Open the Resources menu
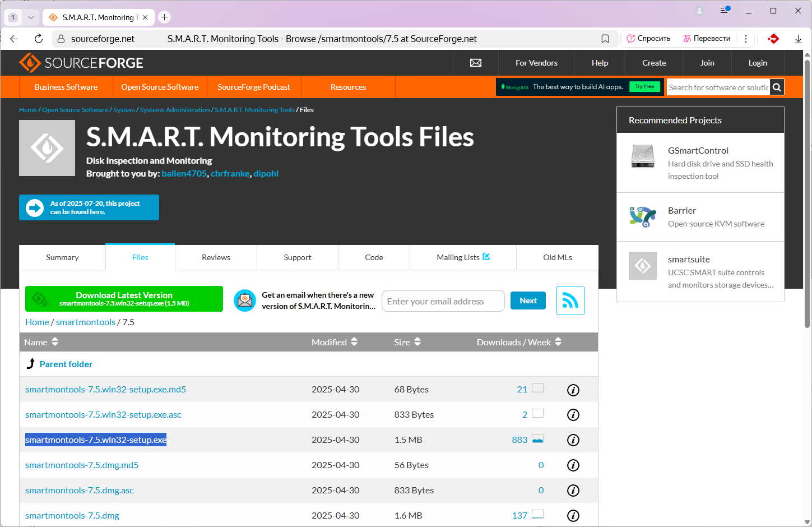 click(x=348, y=87)
